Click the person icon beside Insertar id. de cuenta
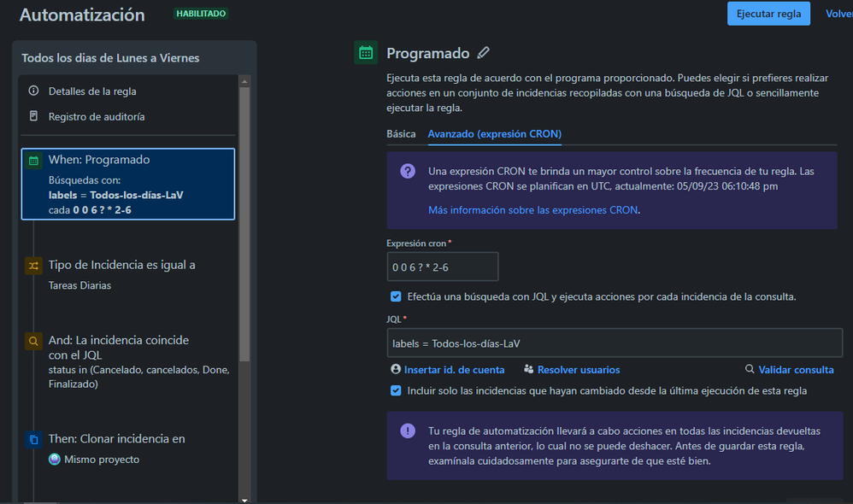The image size is (853, 504). (x=396, y=369)
